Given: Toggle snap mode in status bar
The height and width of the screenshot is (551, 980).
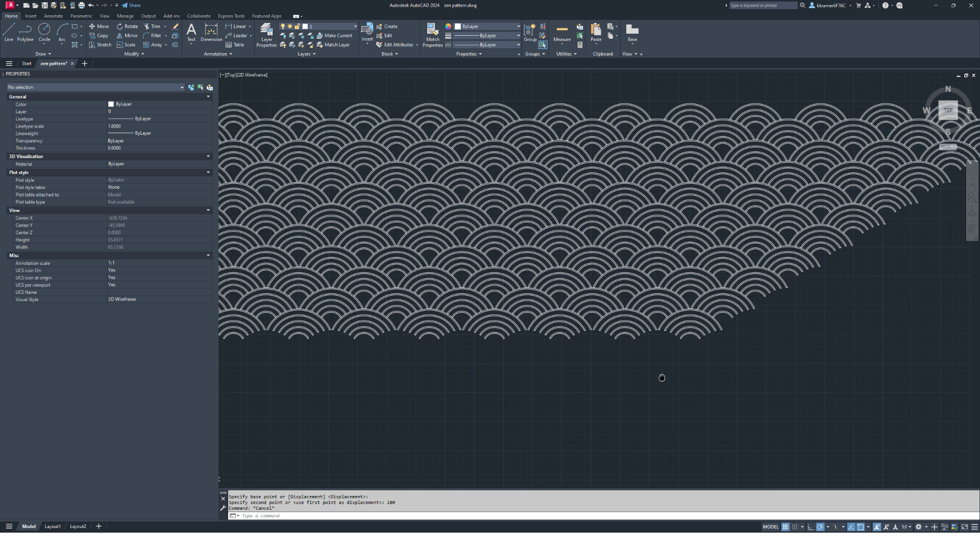Looking at the screenshot, I should click(795, 527).
